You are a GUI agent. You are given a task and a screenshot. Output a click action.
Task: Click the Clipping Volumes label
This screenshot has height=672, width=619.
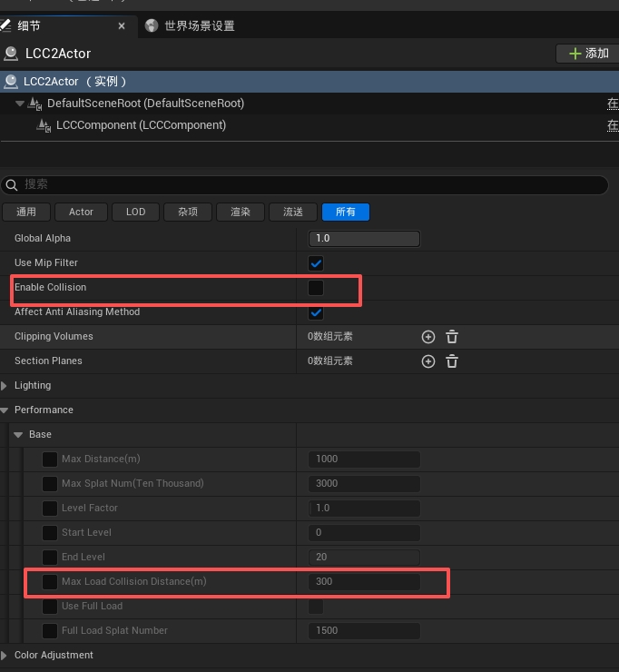pyautogui.click(x=54, y=336)
